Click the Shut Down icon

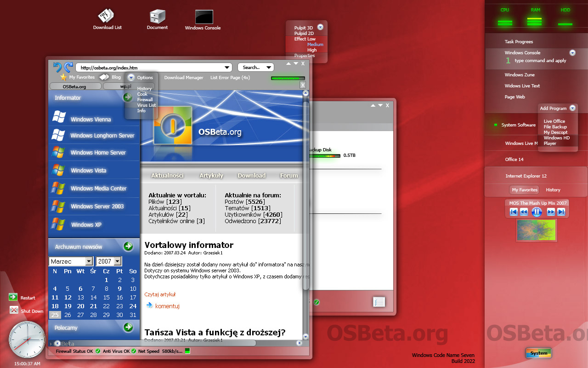tap(14, 310)
